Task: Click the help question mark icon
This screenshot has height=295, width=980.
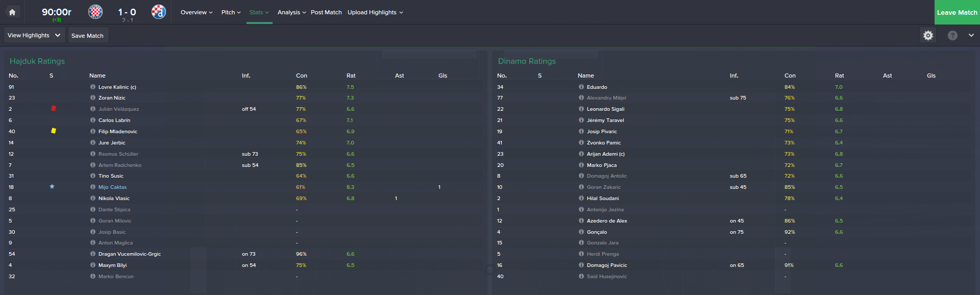Action: point(952,35)
